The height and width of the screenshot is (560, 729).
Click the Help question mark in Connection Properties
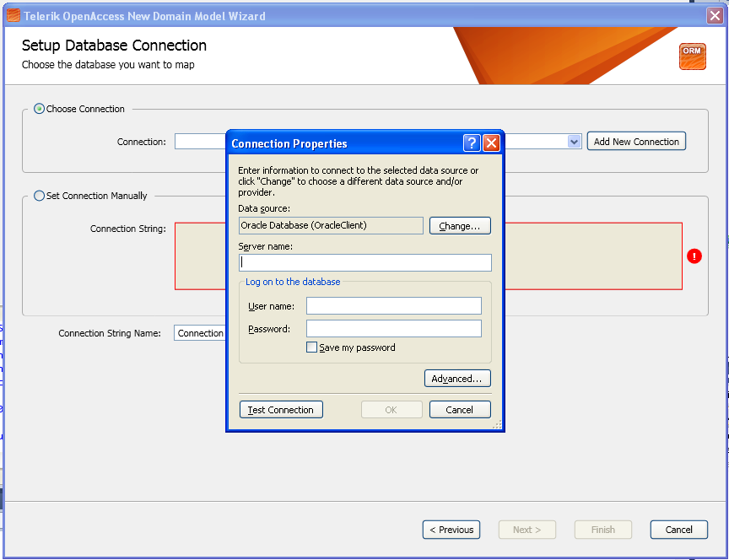[472, 143]
